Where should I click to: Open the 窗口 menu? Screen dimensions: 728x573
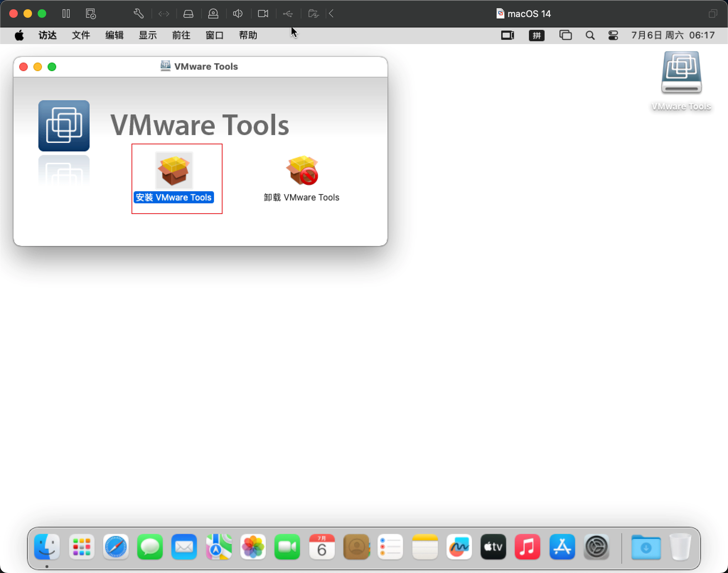(214, 35)
